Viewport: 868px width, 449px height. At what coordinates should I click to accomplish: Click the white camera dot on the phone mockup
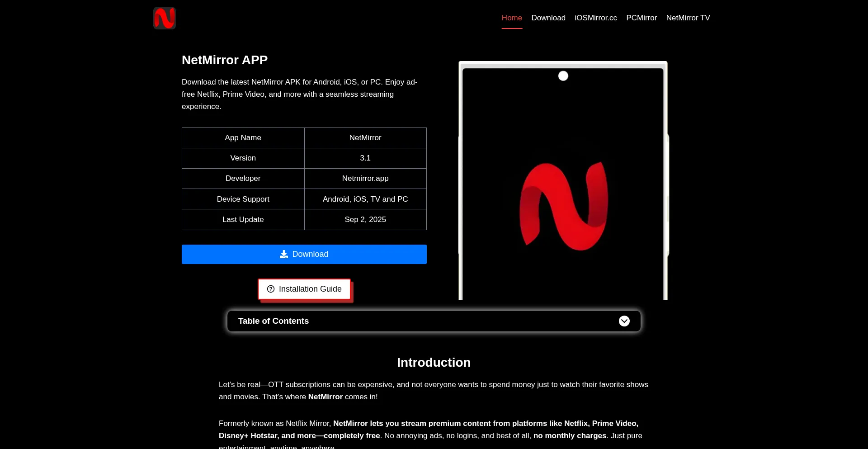pos(563,76)
